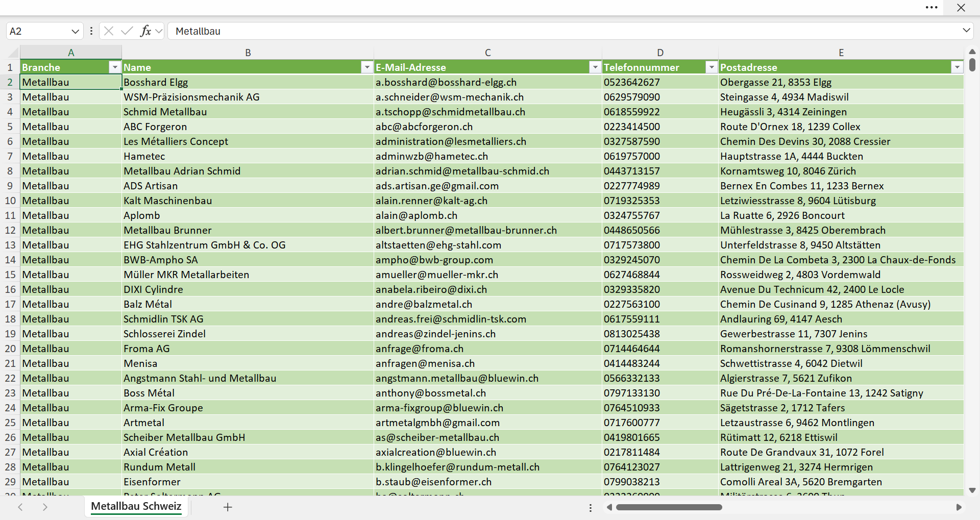Click the horizontal scrollbar right arrow
The image size is (980, 520).
[959, 507]
